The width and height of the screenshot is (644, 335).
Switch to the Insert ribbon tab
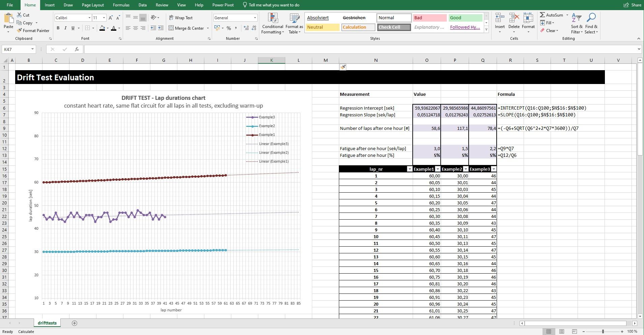pos(50,5)
